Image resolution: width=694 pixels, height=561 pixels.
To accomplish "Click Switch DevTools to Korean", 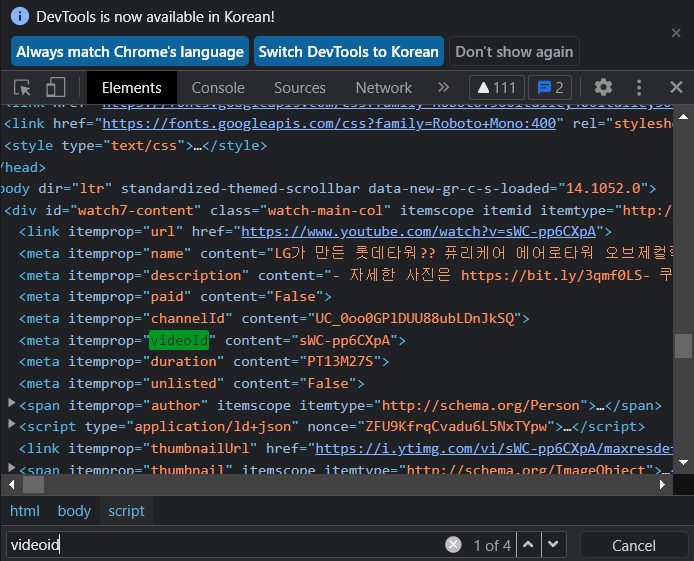I will (x=349, y=51).
